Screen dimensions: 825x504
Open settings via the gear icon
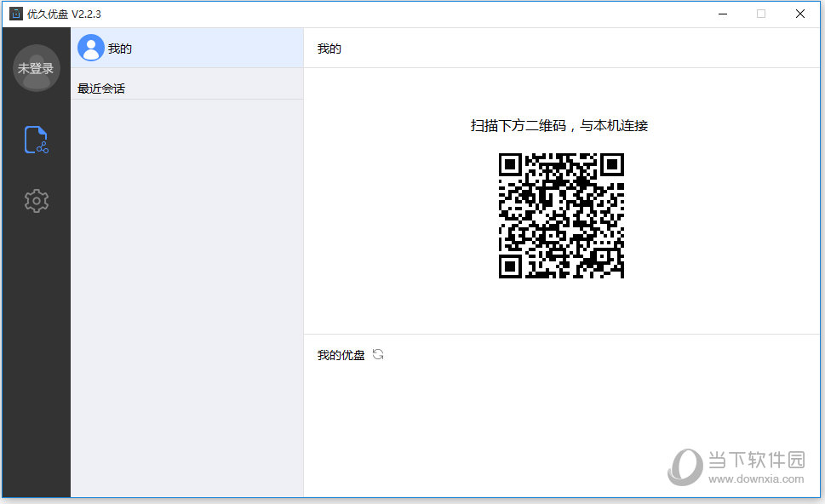click(x=37, y=201)
